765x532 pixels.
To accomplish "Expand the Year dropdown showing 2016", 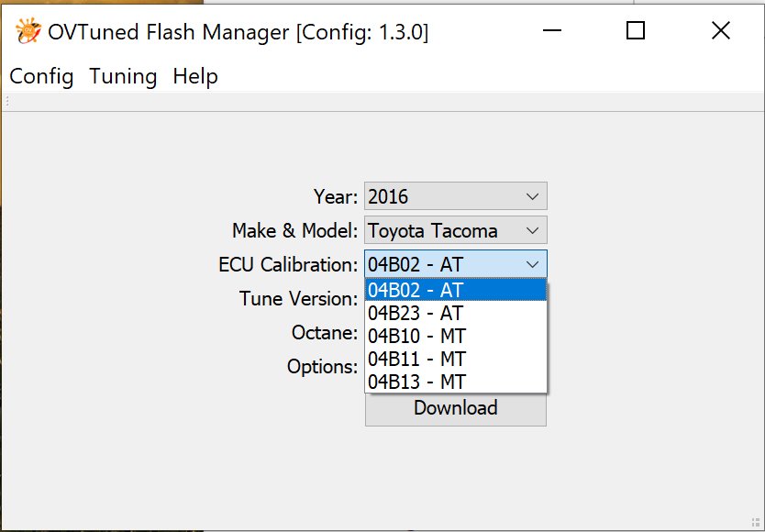I will pyautogui.click(x=456, y=196).
